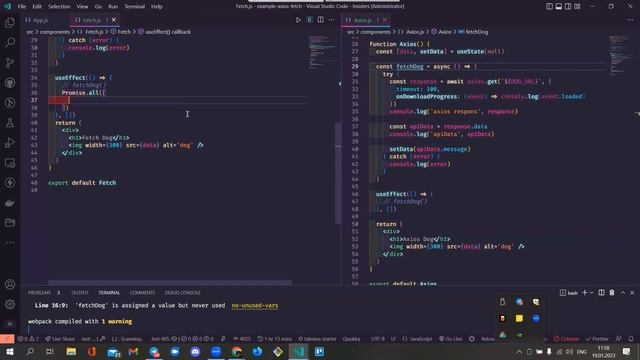Screen dimensions: 640x360
Task: Click the no-unused-vars link in terminal
Action: click(255, 305)
